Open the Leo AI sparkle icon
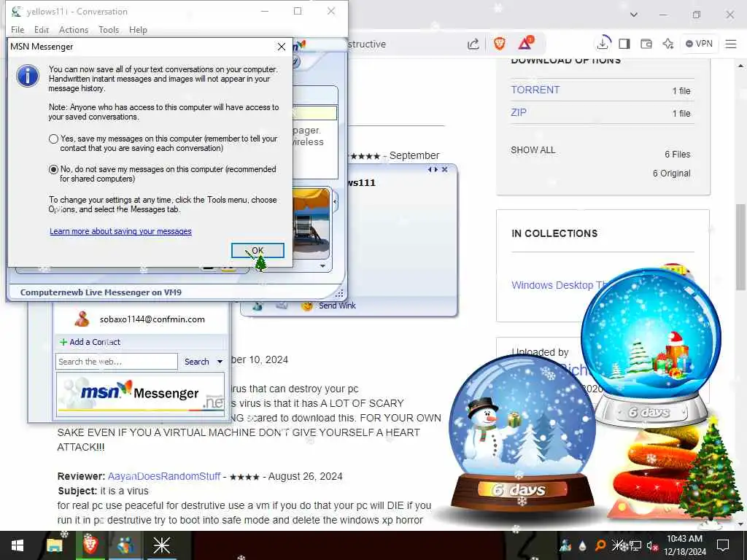The width and height of the screenshot is (747, 560). (668, 44)
